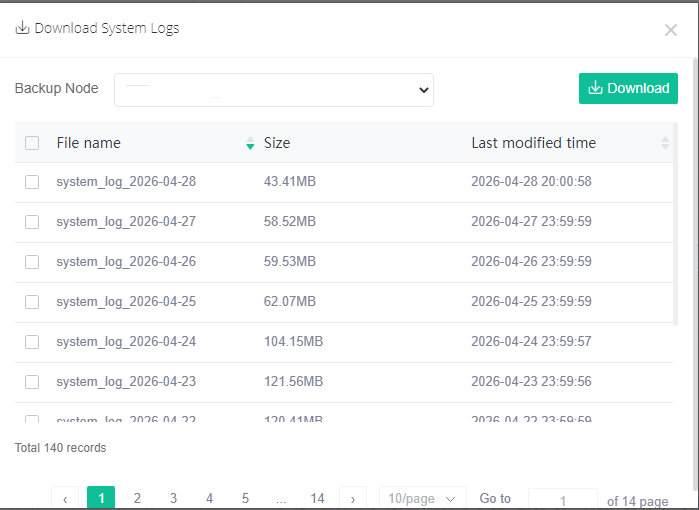Click file name system_log_2026-04-27
The height and width of the screenshot is (510, 699).
[126, 222]
